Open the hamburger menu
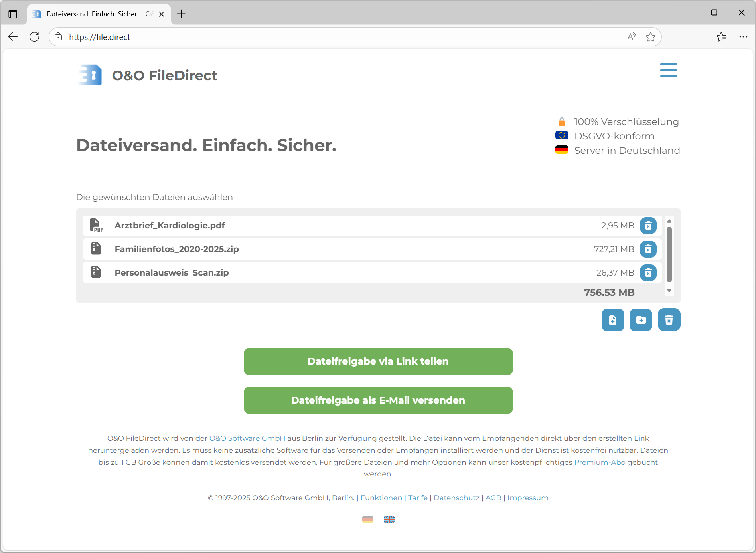The image size is (756, 553). (x=668, y=70)
